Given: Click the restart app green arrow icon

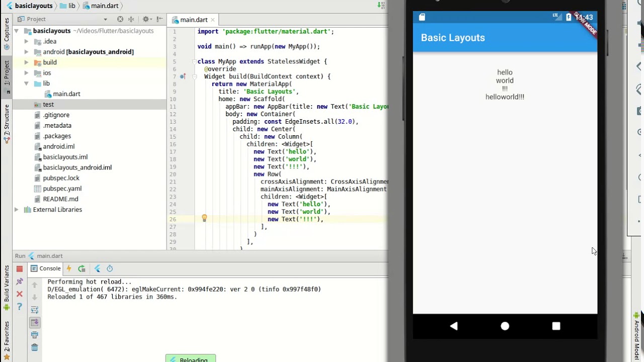Looking at the screenshot, I should click(82, 268).
